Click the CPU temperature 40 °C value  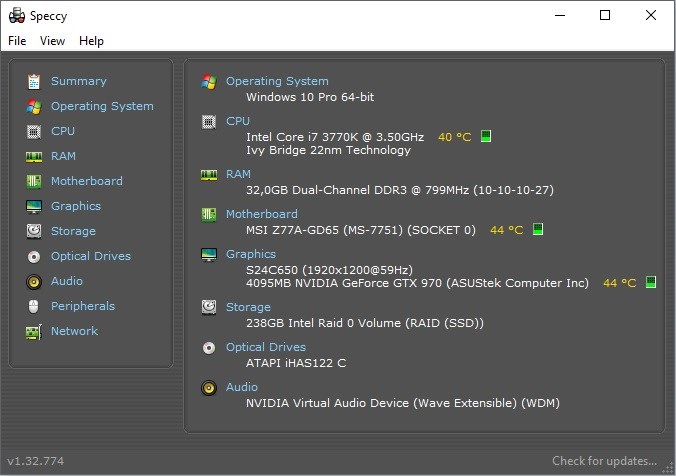pyautogui.click(x=454, y=137)
